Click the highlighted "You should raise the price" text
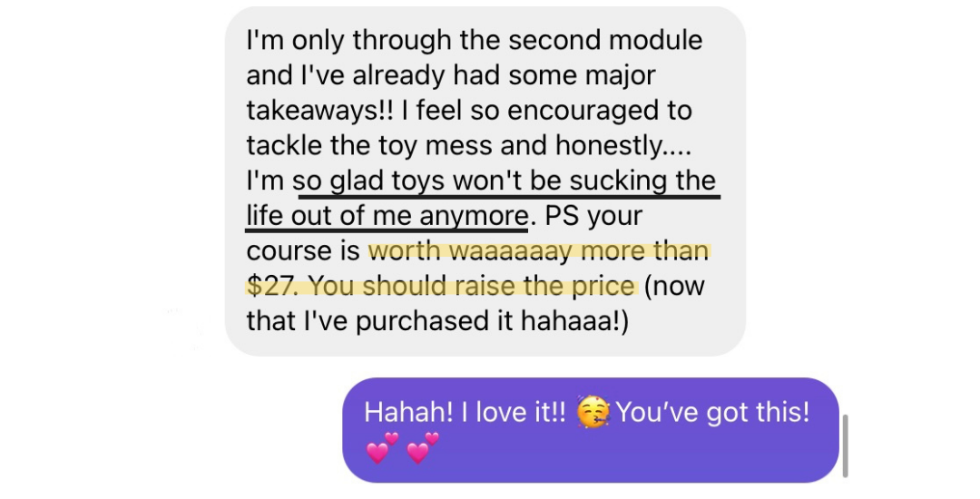Viewport: 980px width, 499px height. tap(472, 286)
